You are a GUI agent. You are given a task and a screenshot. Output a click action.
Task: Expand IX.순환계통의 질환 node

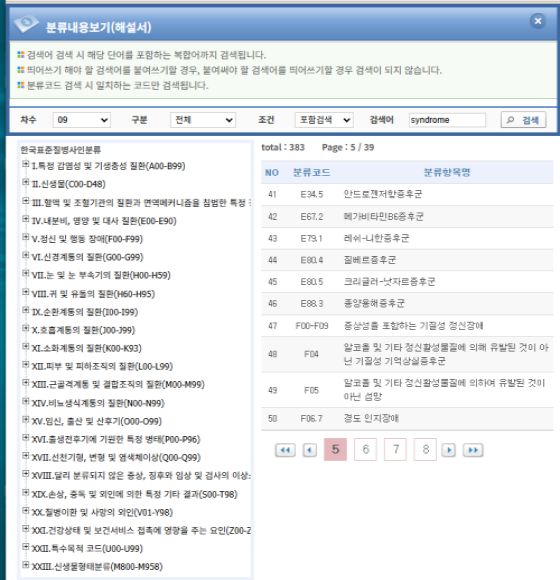(25, 310)
